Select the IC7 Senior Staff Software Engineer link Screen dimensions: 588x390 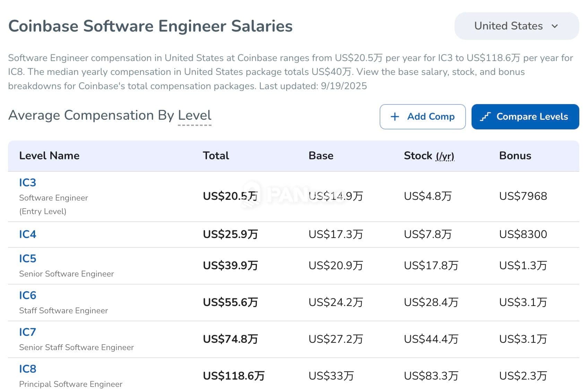(x=27, y=332)
